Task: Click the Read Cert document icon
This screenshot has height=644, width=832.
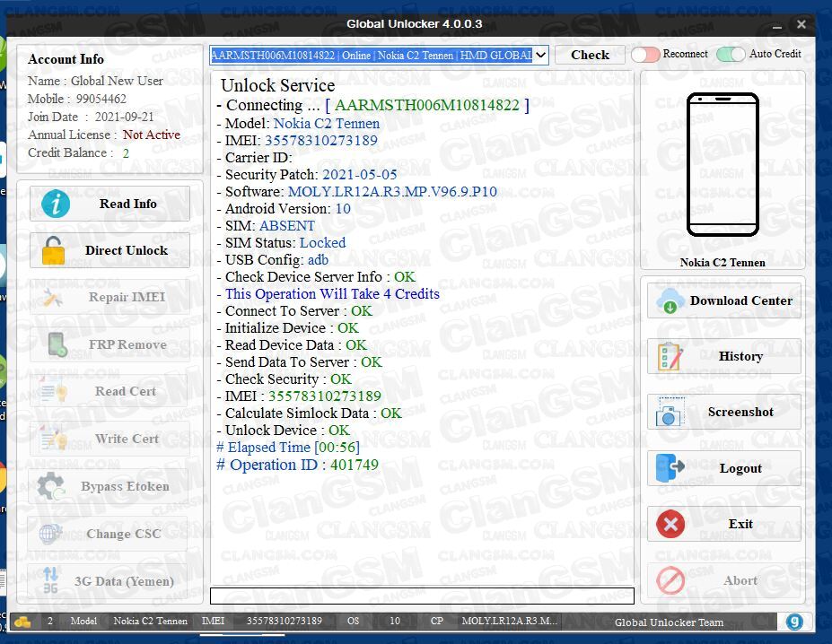Action: tap(54, 391)
